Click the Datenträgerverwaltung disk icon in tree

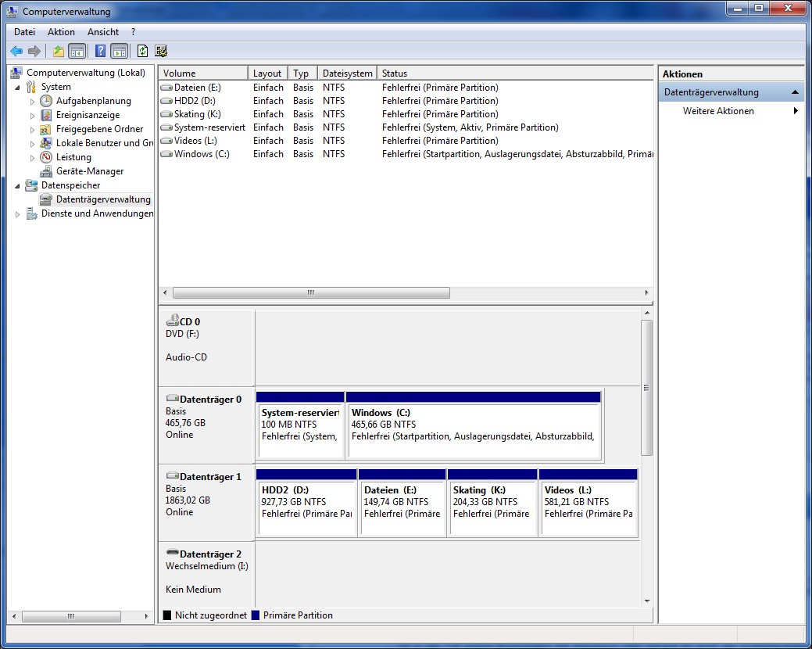pos(46,199)
